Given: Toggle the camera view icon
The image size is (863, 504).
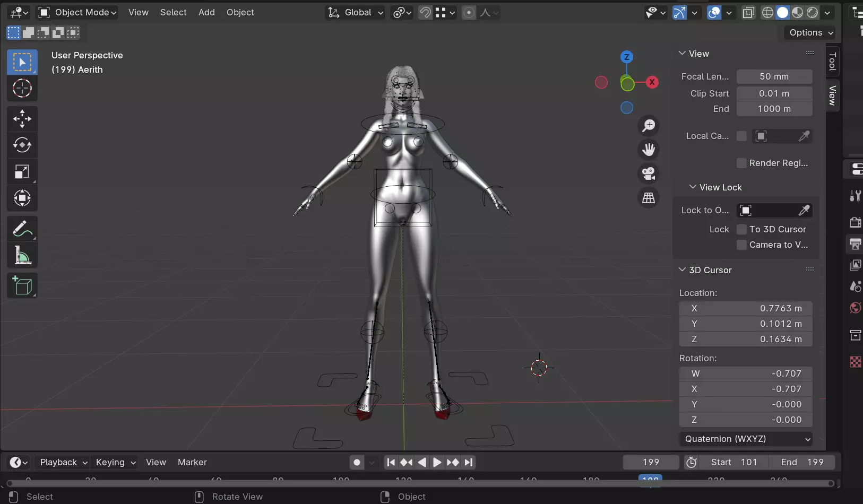Looking at the screenshot, I should click(649, 173).
